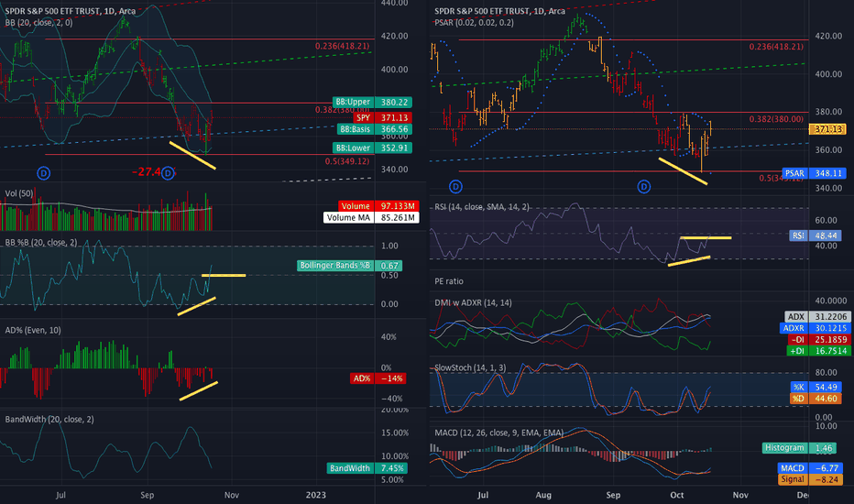
Task: Click the right chart's dividend D marker near September
Action: click(644, 187)
